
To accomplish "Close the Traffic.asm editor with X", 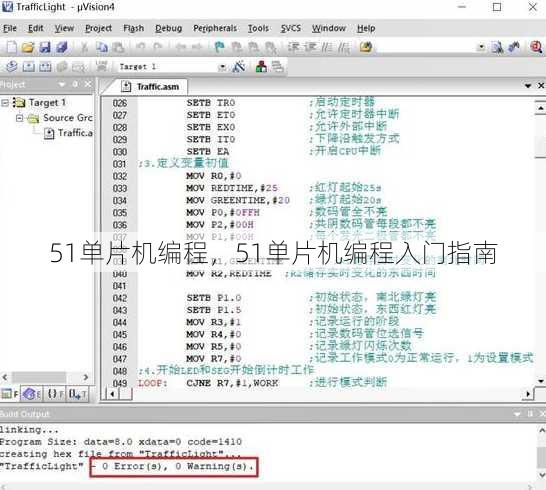I will pyautogui.click(x=541, y=85).
